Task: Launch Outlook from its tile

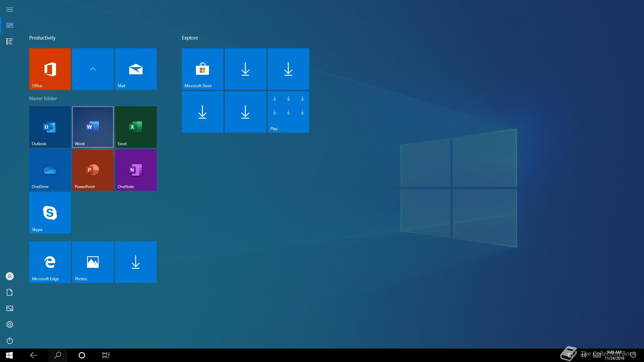Action: coord(50,127)
